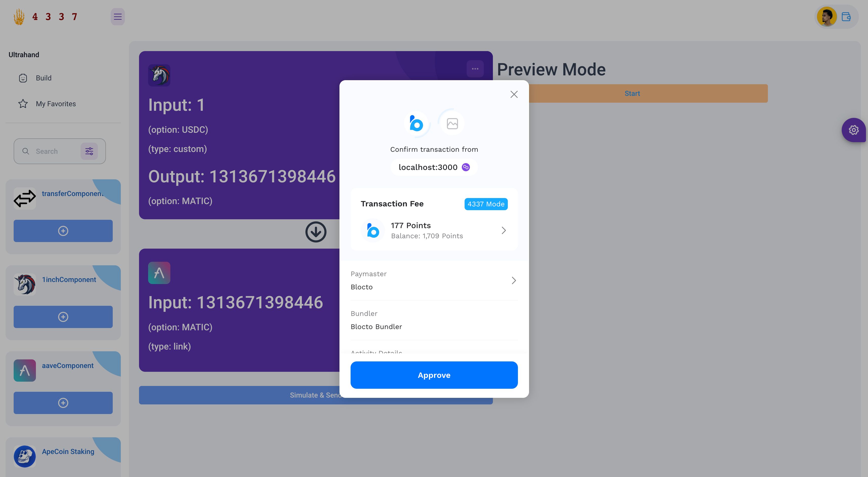Click the Start button in Preview Mode
The width and height of the screenshot is (868, 477).
(x=632, y=93)
